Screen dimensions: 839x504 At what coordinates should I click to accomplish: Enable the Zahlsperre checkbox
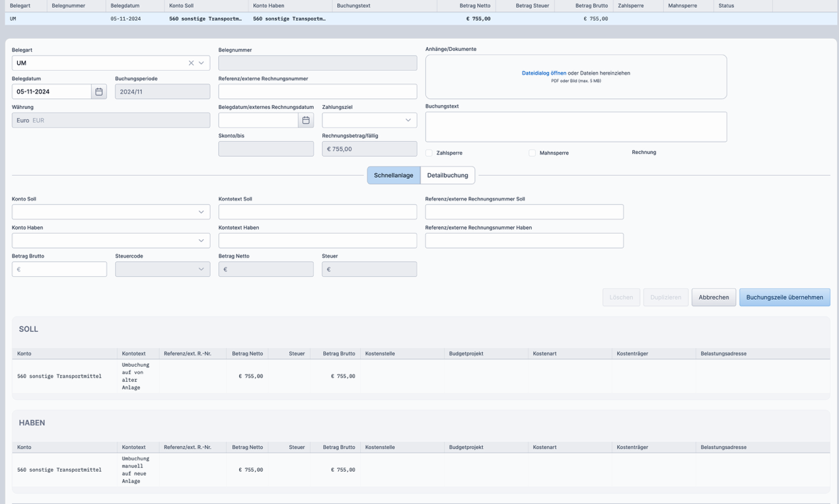click(429, 153)
